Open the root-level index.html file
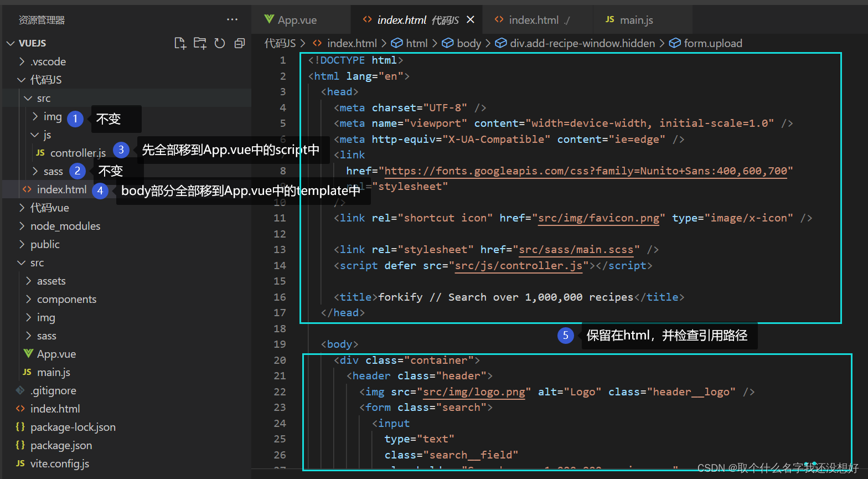The image size is (868, 479). tap(55, 409)
